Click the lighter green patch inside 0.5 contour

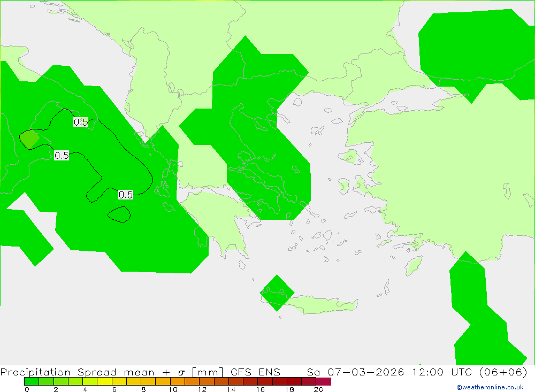click(x=29, y=139)
